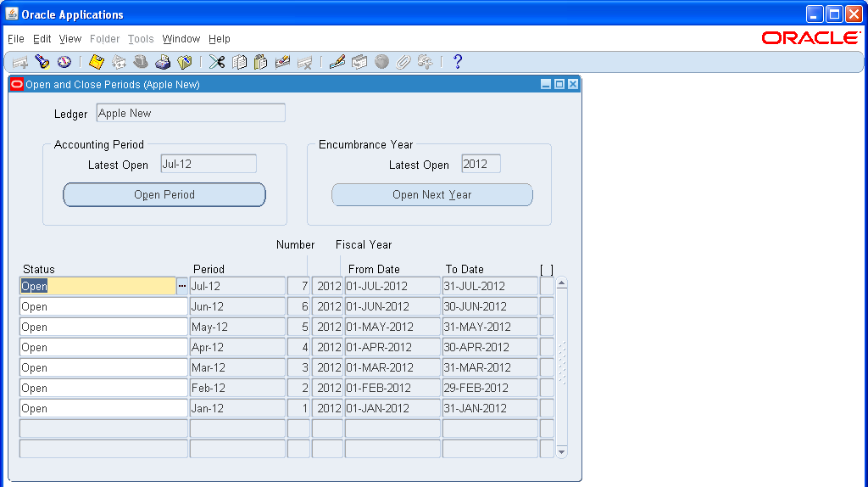Select the Status field for Mar-12

(103, 368)
